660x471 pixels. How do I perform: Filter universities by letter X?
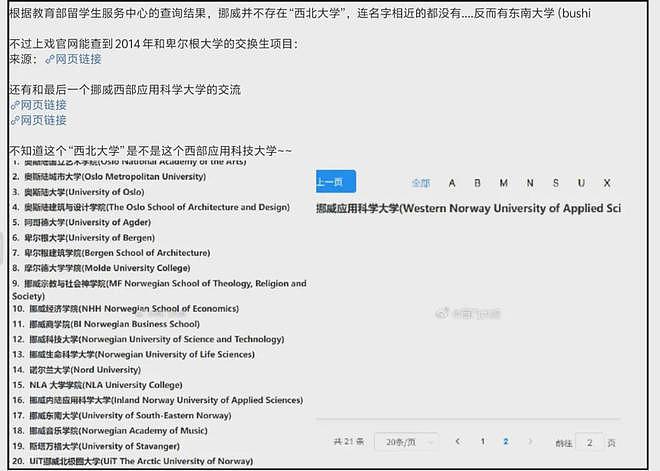(607, 183)
